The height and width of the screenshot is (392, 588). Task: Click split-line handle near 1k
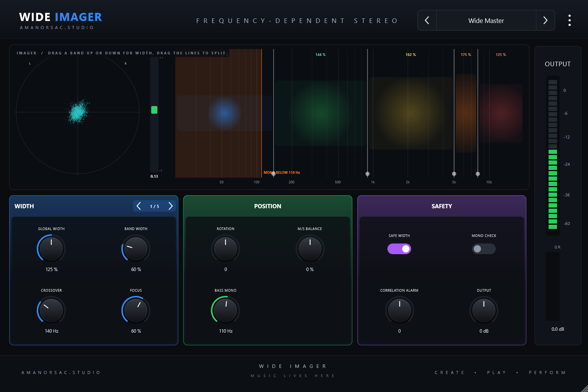(367, 174)
